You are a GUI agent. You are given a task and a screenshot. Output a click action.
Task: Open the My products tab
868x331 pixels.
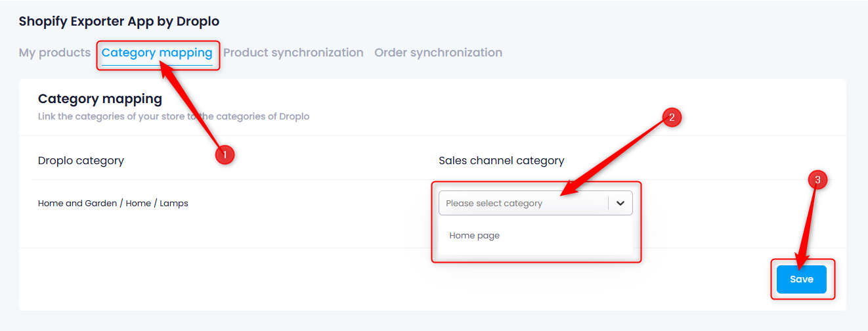pos(54,53)
